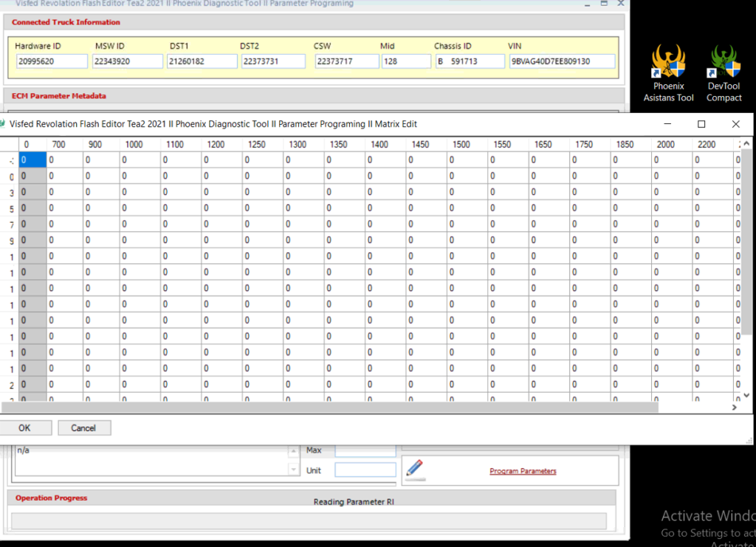The width and height of the screenshot is (756, 547).
Task: Select the 1250 column header
Action: point(263,144)
